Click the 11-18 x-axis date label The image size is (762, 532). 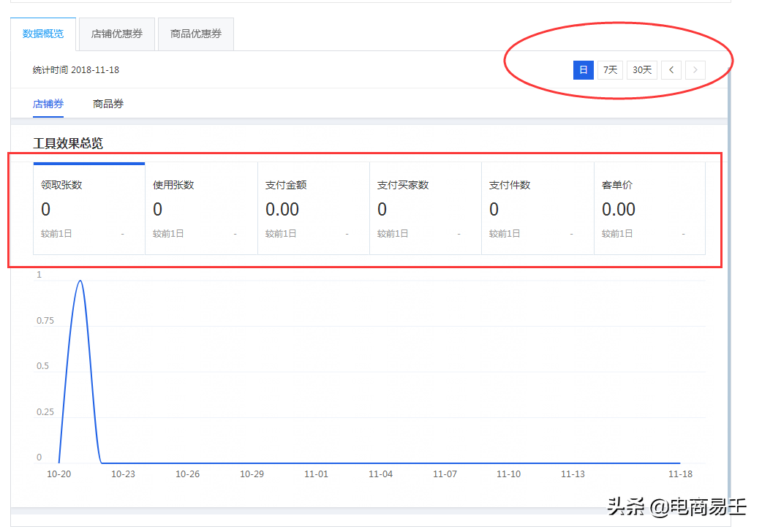680,474
